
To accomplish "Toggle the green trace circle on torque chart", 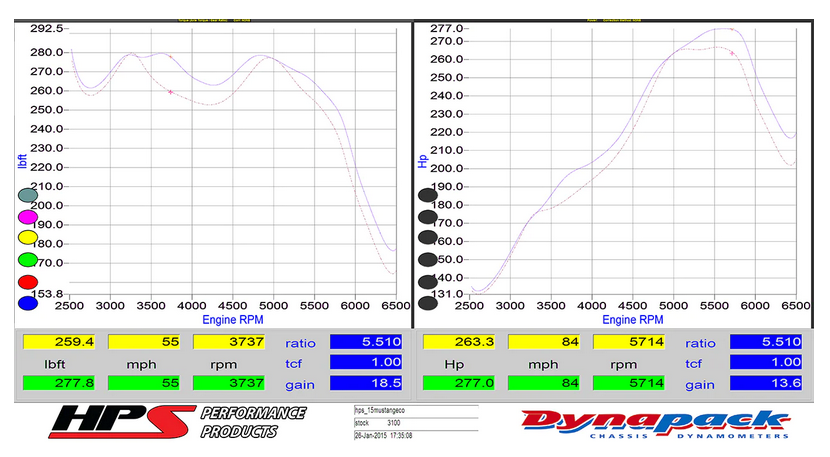I will 28,260.
